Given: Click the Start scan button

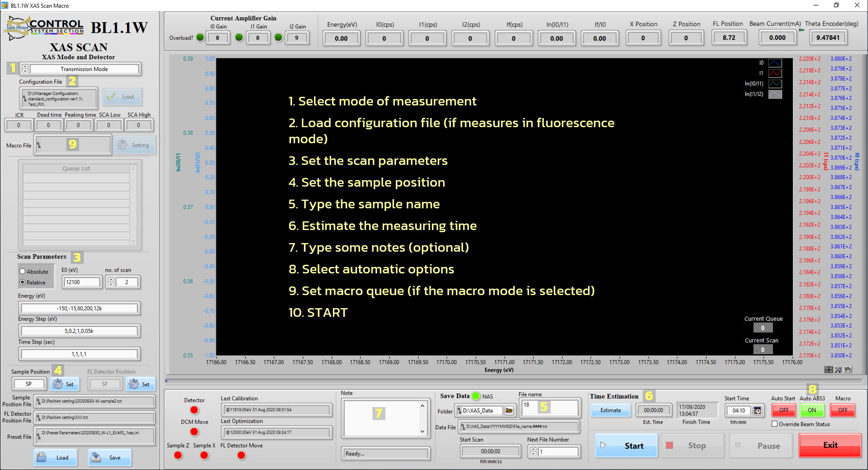Looking at the screenshot, I should (x=626, y=445).
